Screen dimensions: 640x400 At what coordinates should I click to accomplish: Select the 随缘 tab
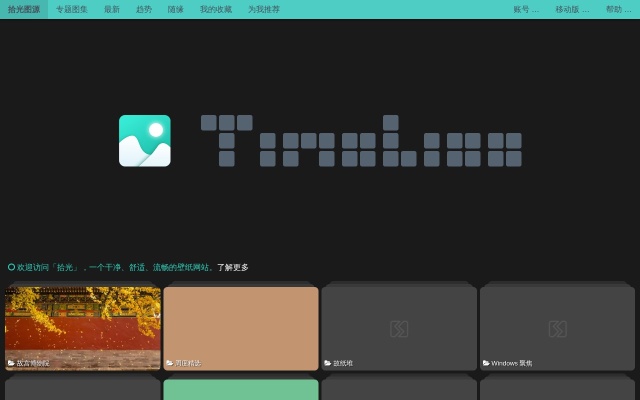click(x=176, y=9)
